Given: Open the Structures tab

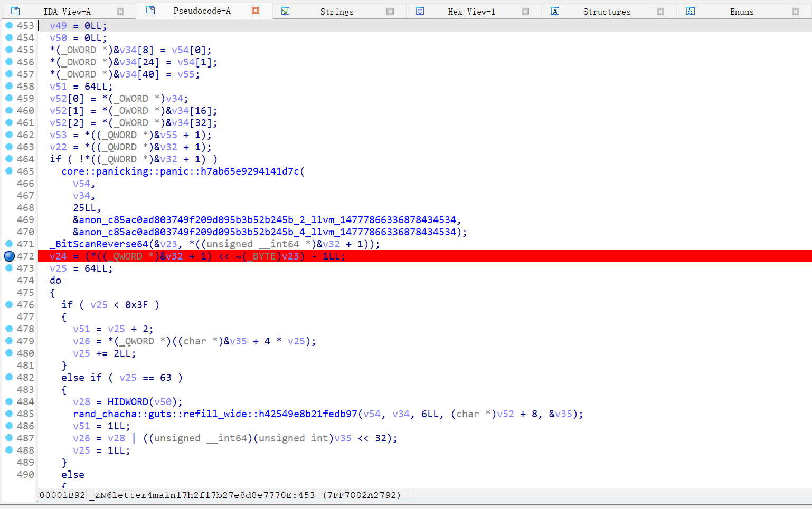Looking at the screenshot, I should (606, 12).
